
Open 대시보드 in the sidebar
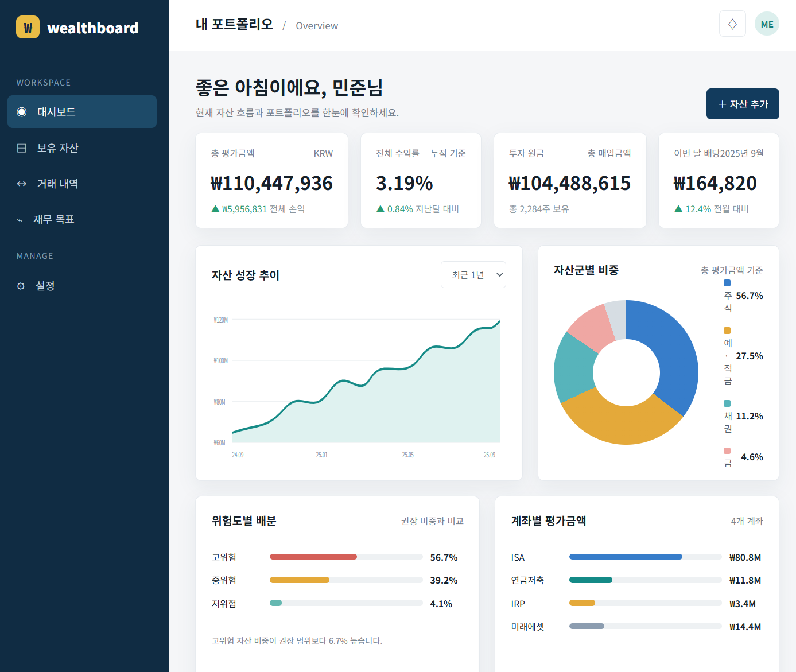[x=82, y=112]
